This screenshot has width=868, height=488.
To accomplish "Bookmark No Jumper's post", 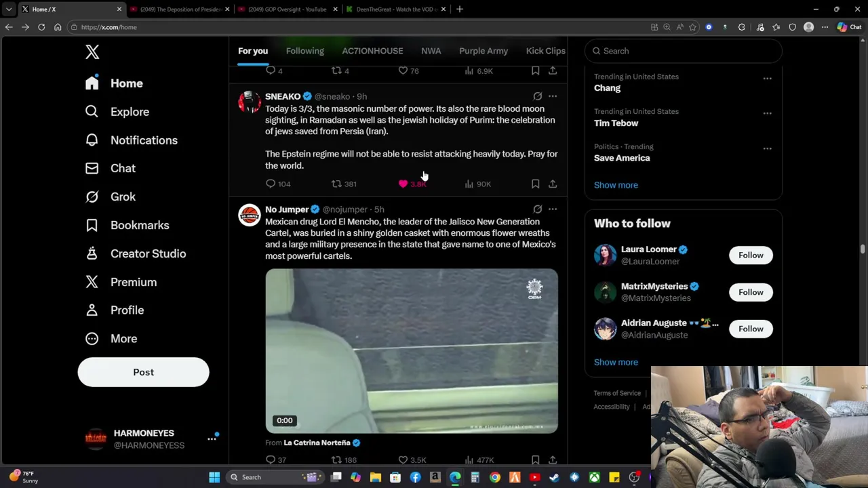I will (535, 460).
